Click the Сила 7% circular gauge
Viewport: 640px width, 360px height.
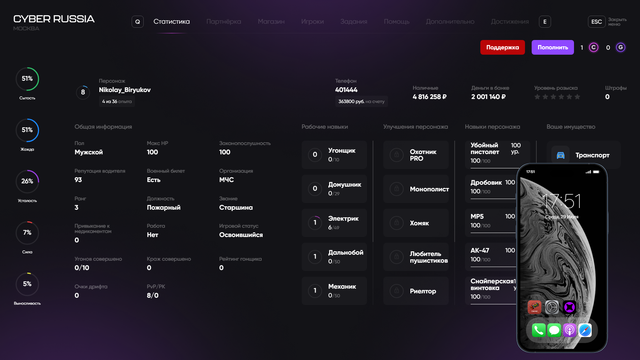27,233
